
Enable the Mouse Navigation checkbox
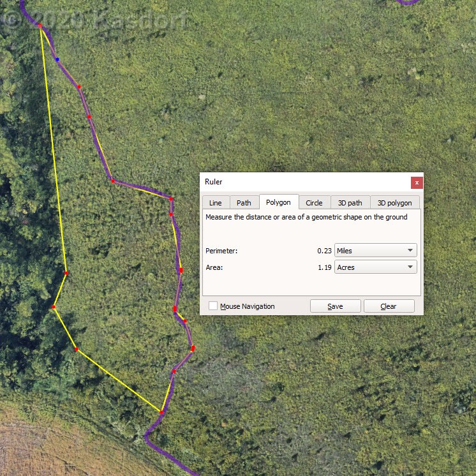click(213, 306)
